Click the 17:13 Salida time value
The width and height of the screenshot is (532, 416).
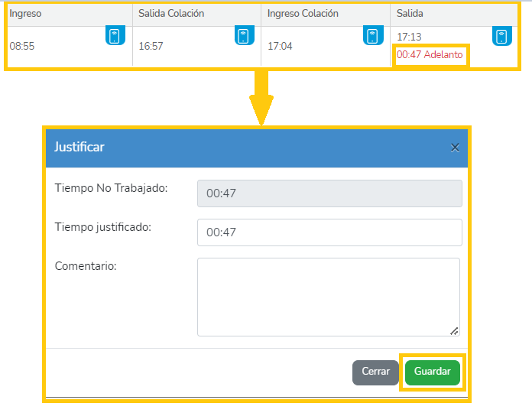point(409,37)
